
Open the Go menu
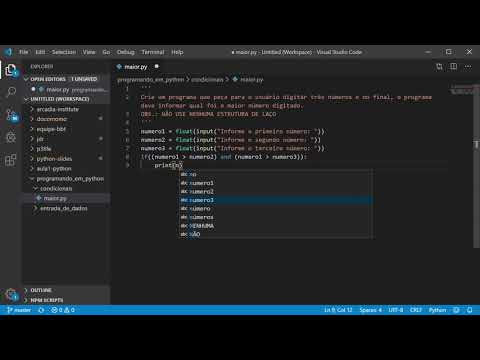(x=106, y=52)
